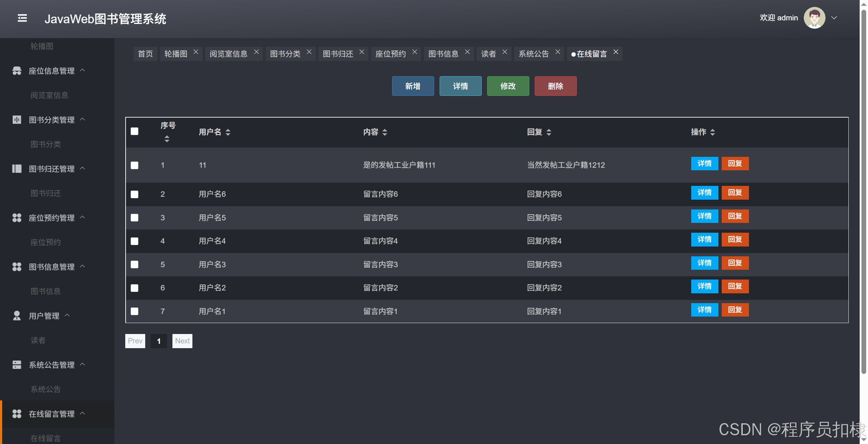Image resolution: width=868 pixels, height=444 pixels.
Task: Check the checkbox for row 1
Action: point(135,166)
